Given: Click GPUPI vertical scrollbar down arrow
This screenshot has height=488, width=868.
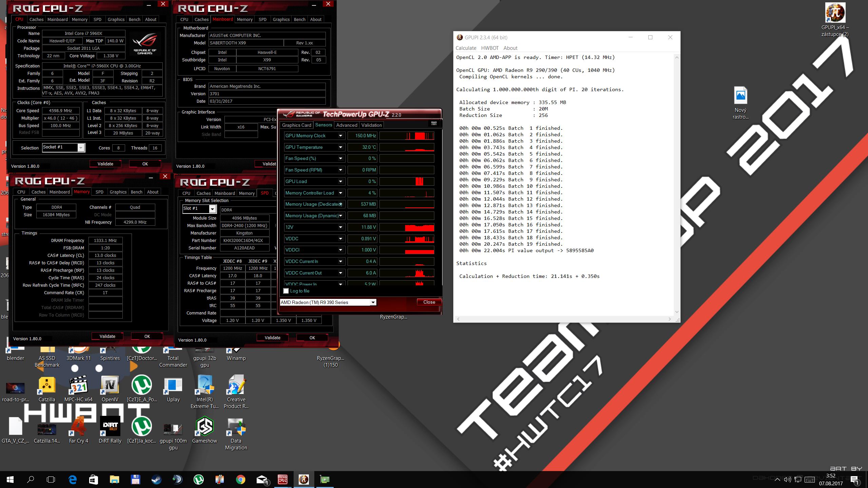Looking at the screenshot, I should pyautogui.click(x=677, y=312).
